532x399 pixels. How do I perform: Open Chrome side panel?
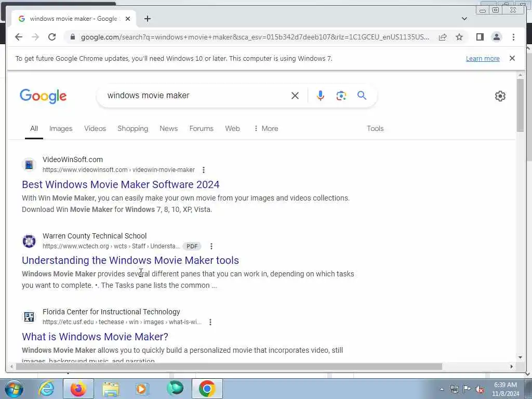pyautogui.click(x=480, y=37)
